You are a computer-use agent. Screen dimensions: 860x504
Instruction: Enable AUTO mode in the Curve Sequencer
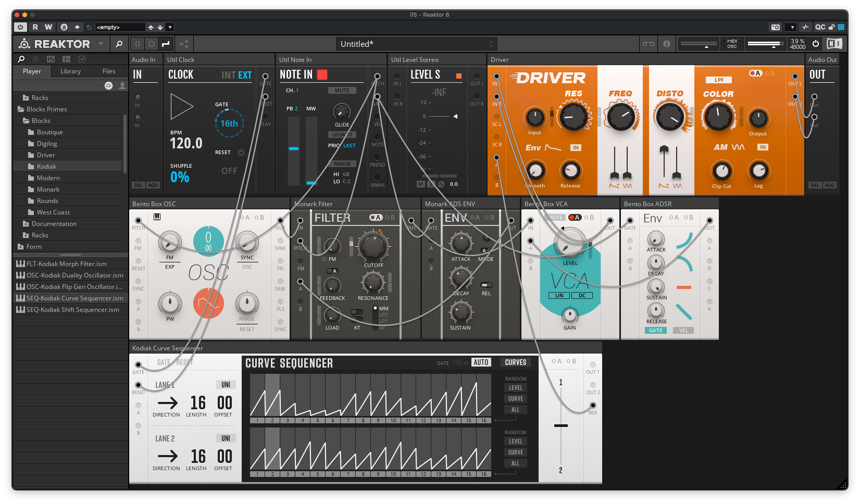pyautogui.click(x=481, y=362)
